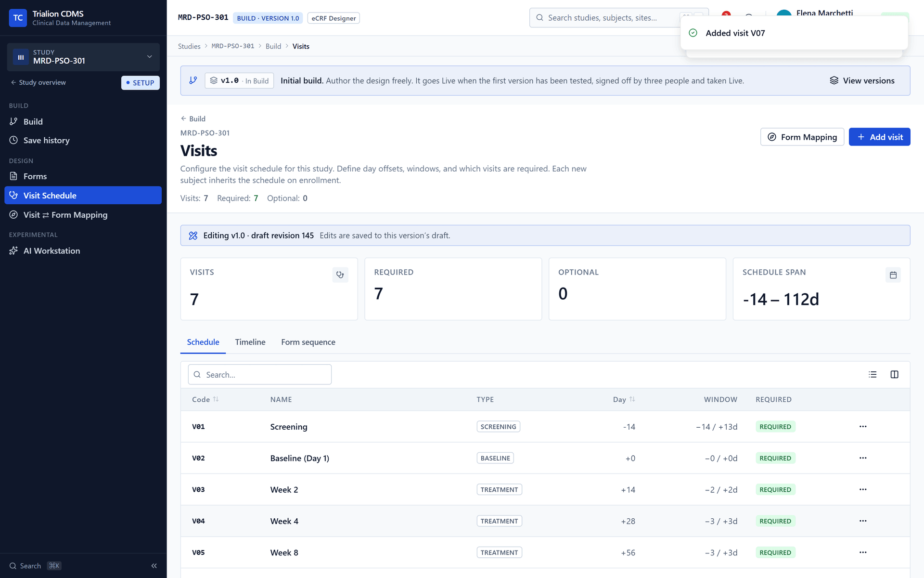The image size is (924, 578).
Task: Collapse the sidebar with the double chevron
Action: point(154,566)
